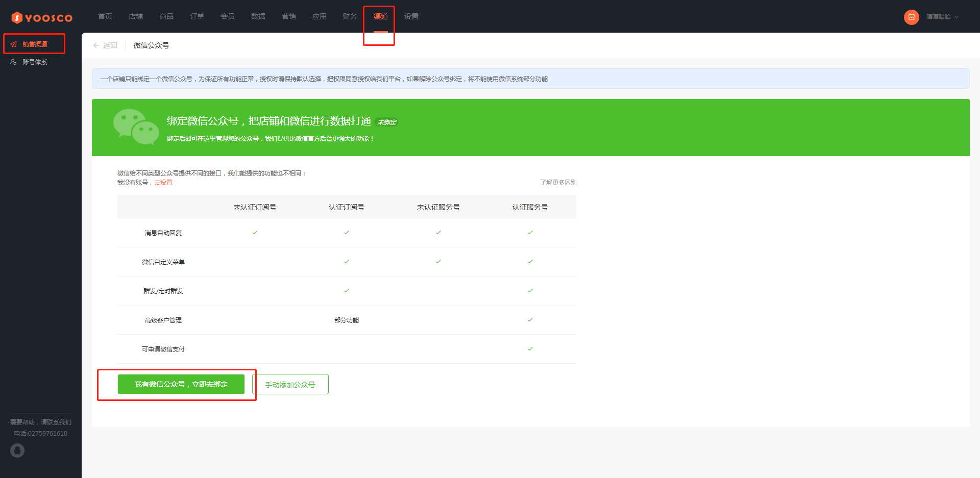Click the 未绑定 status badge
Viewport: 980px width, 478px height.
point(387,122)
